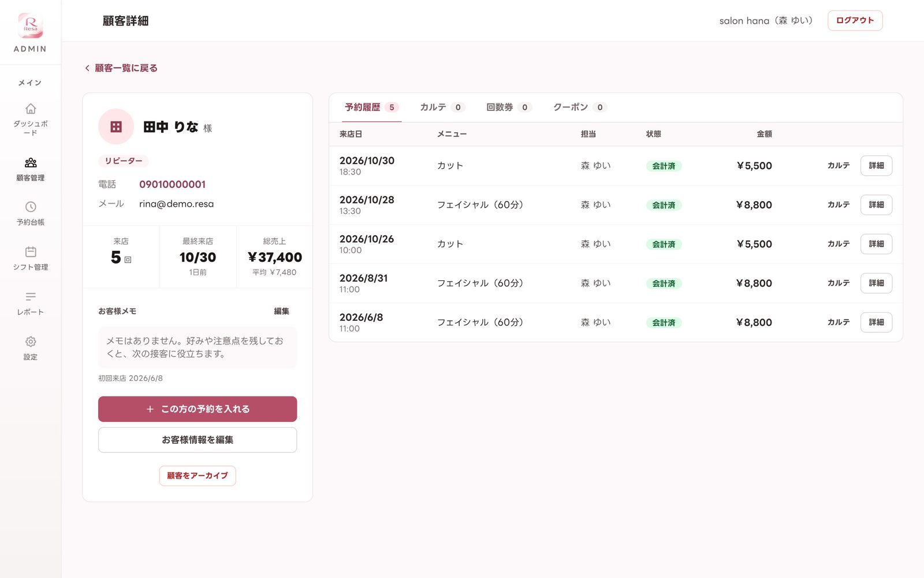924x578 pixels.
Task: Click カルテ link on the 2026/10/28 row
Action: (x=839, y=205)
